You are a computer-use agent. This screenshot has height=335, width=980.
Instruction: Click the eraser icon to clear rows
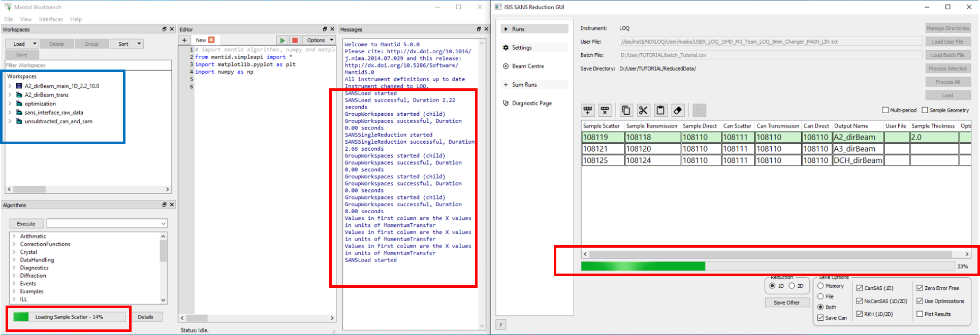point(678,111)
